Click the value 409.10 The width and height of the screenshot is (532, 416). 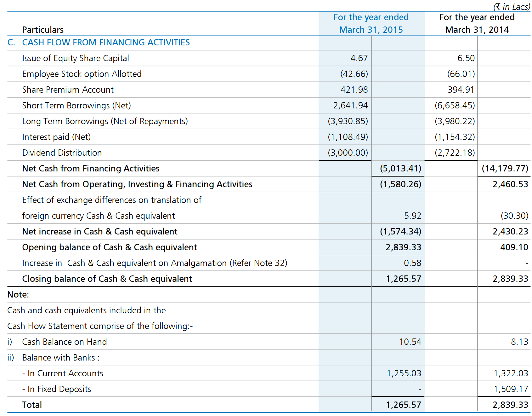pos(514,247)
